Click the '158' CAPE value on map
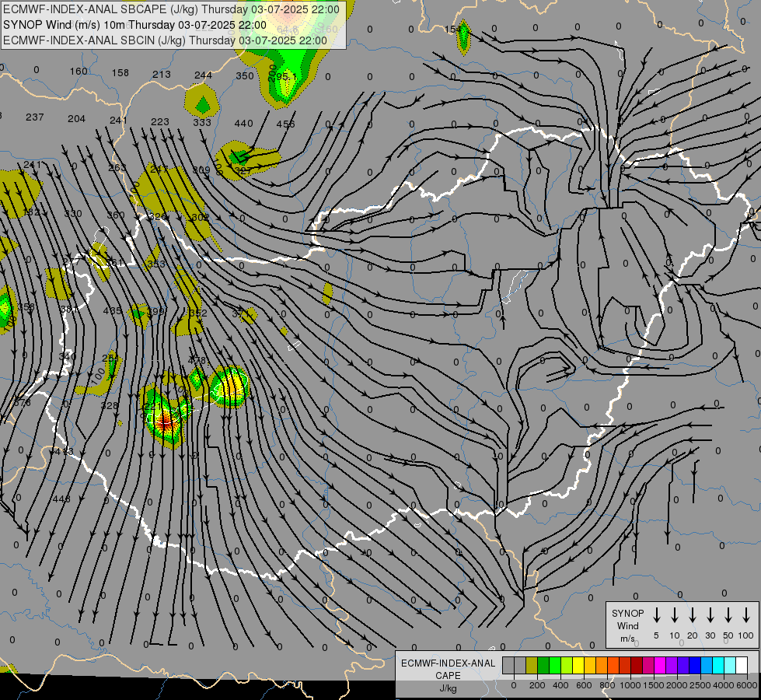The image size is (761, 700). tap(120, 73)
